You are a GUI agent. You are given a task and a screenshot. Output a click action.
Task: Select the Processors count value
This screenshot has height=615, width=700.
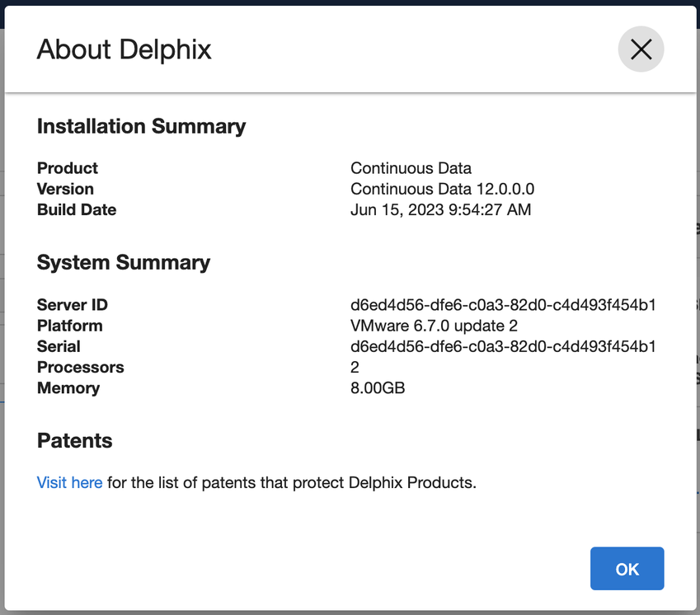[355, 367]
